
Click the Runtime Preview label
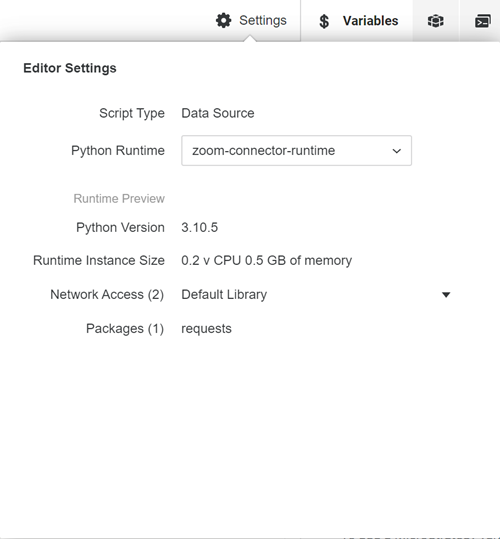pyautogui.click(x=119, y=199)
